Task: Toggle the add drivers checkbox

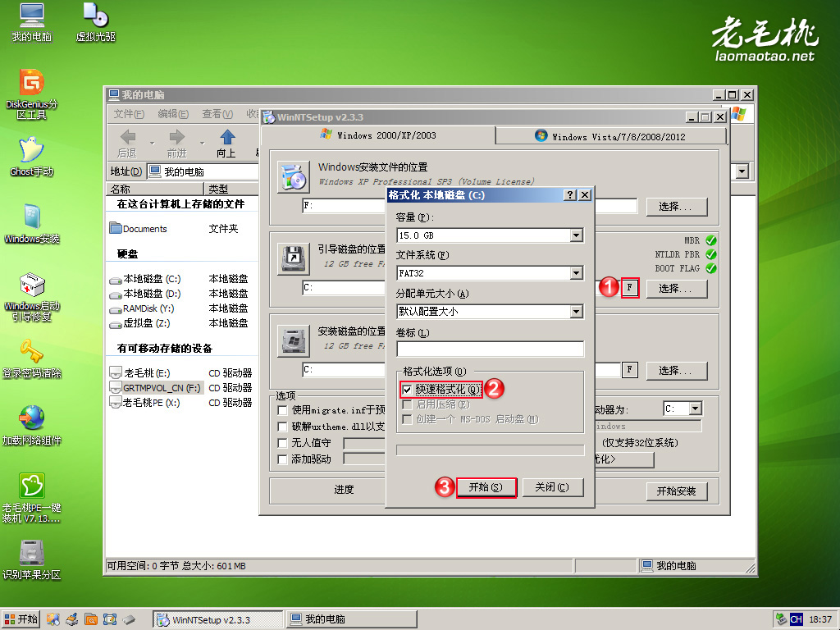Action: click(x=282, y=459)
